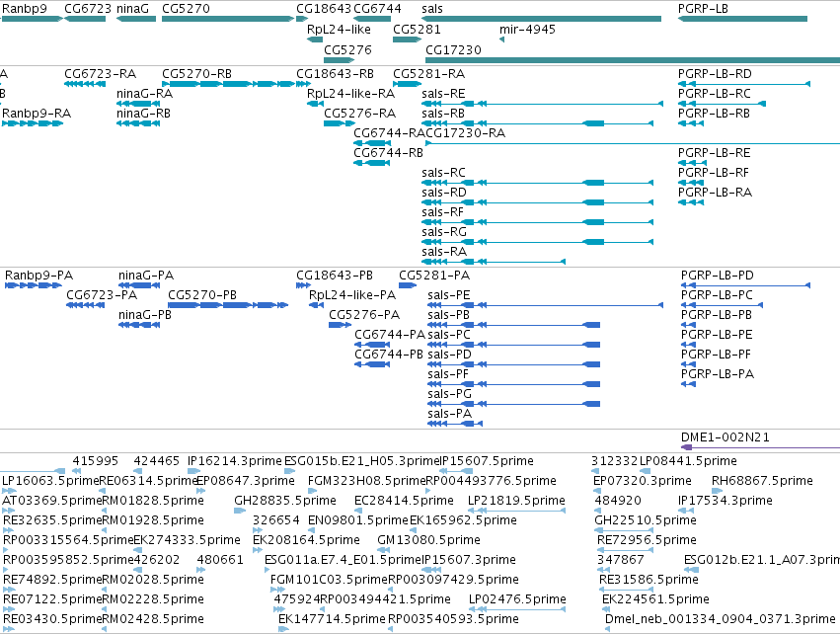Click EST IP16214.3prime
Viewport: 840px width, 634px height.
(x=235, y=461)
